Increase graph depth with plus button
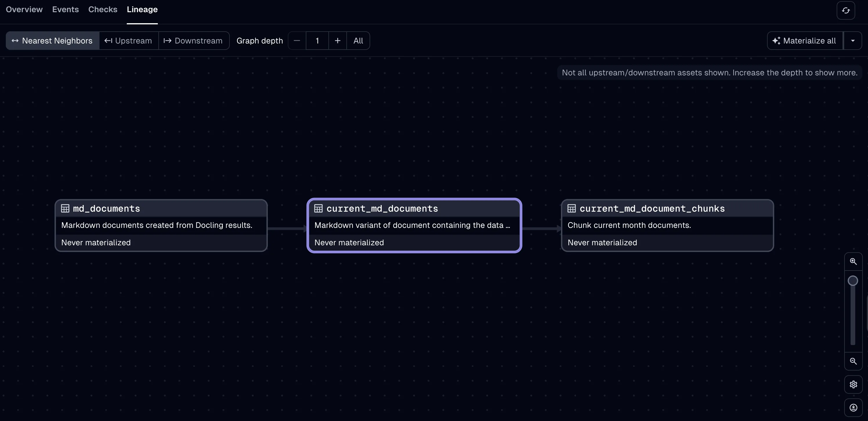The height and width of the screenshot is (421, 868). (x=337, y=41)
